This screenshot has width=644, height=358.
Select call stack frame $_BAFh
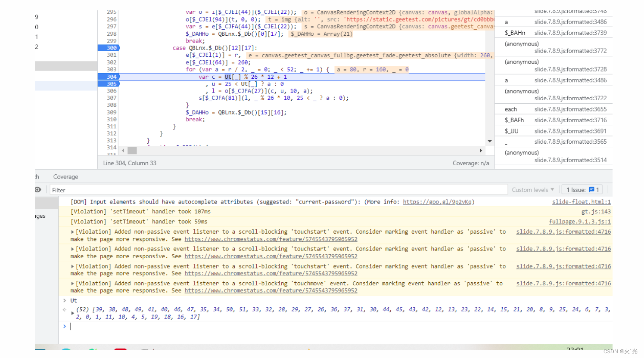click(x=554, y=120)
